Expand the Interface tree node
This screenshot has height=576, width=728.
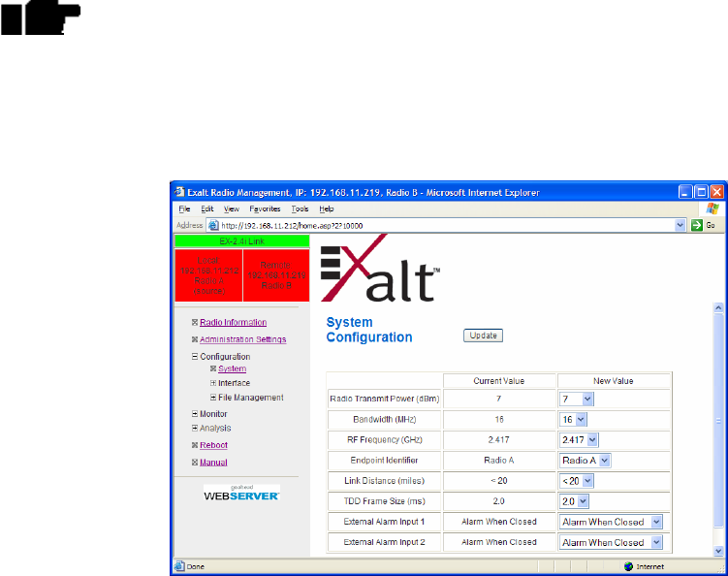(213, 383)
